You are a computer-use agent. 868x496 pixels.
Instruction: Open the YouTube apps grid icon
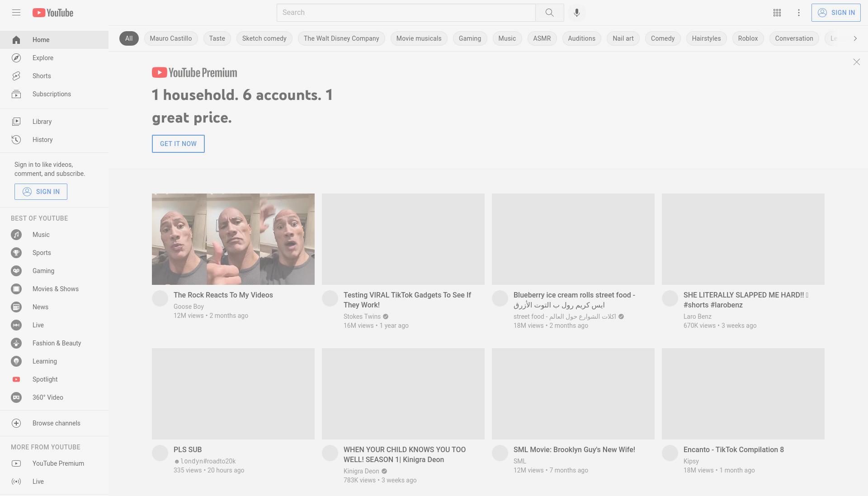pos(777,13)
